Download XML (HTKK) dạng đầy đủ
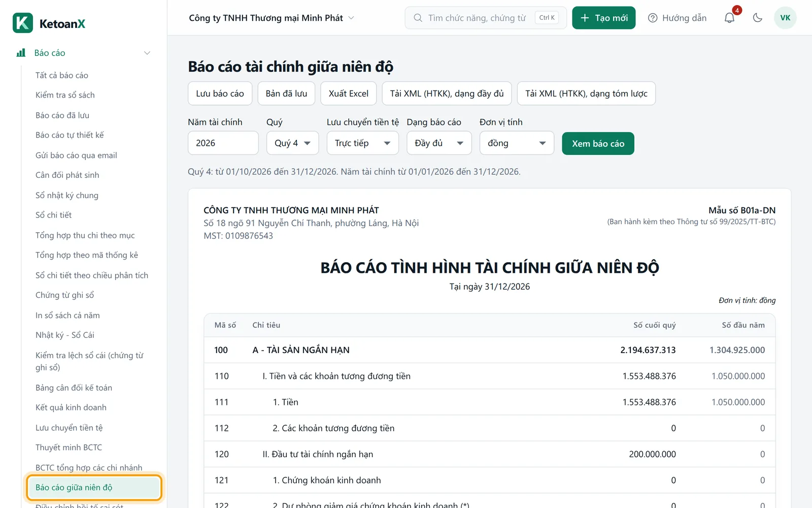 pos(447,93)
